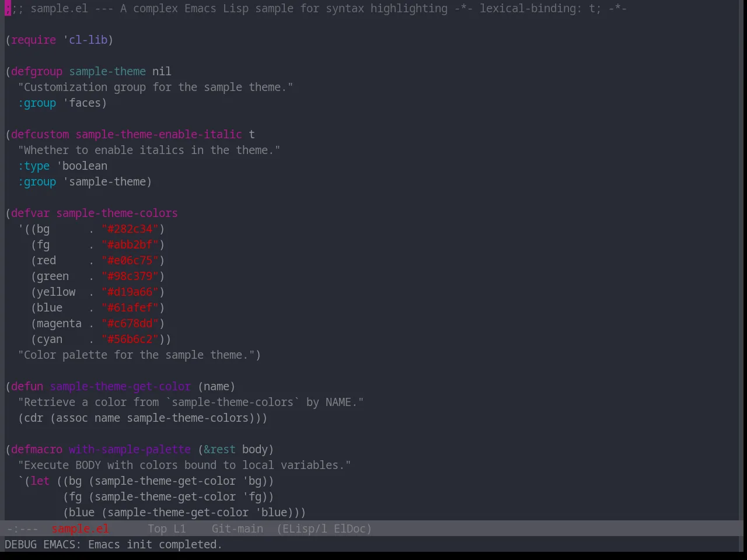This screenshot has width=747, height=560.
Task: Click the 'defmacro' keyword
Action: point(37,449)
